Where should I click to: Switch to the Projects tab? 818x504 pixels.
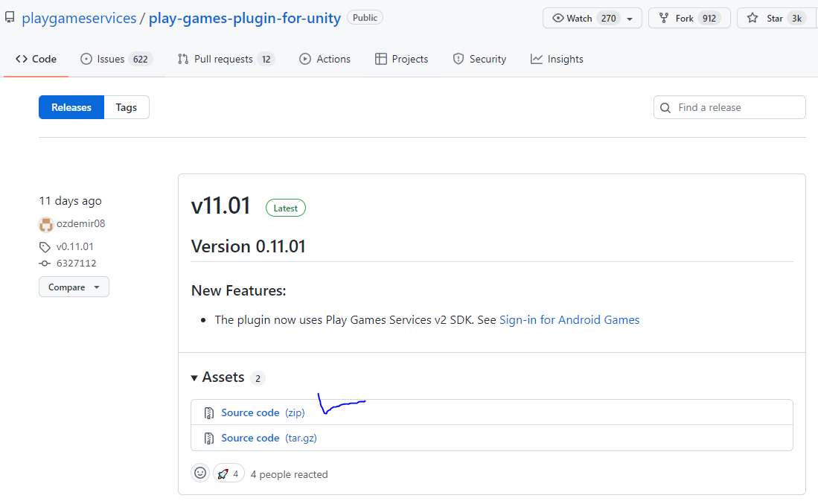click(x=402, y=59)
